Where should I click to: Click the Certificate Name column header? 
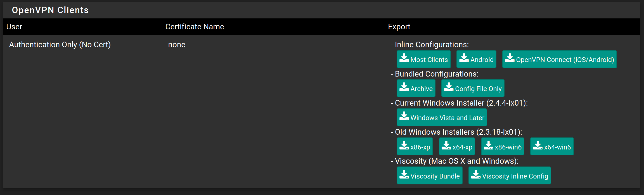pyautogui.click(x=195, y=27)
